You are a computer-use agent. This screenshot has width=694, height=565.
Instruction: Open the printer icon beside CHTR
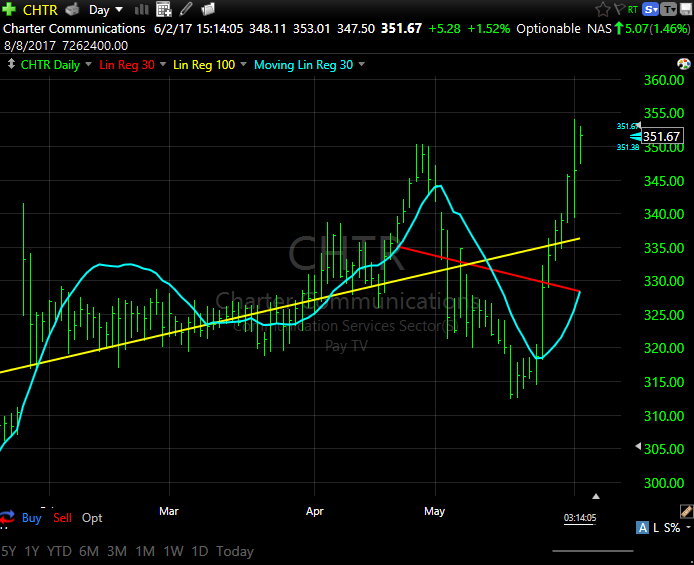(73, 9)
